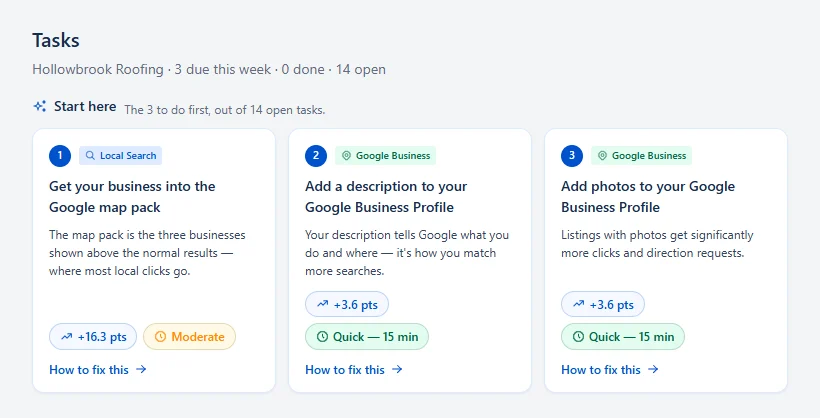
Task: Open How to fix this for description task
Action: (x=354, y=369)
